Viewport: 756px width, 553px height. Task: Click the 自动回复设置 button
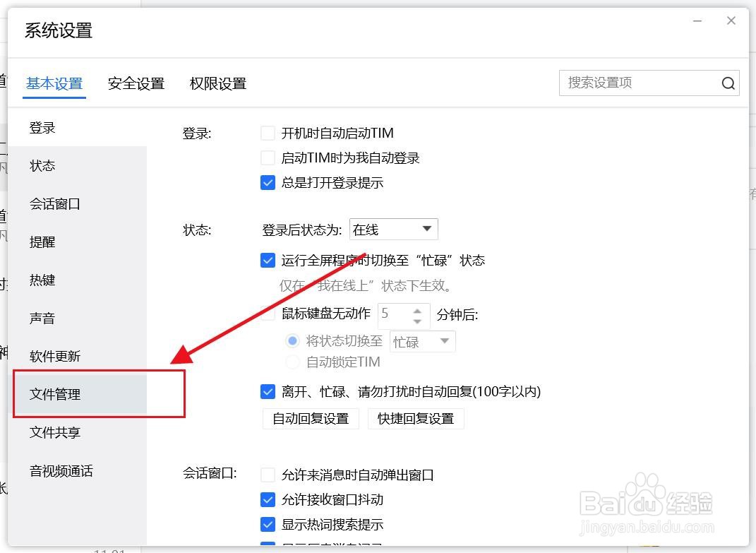tap(311, 418)
